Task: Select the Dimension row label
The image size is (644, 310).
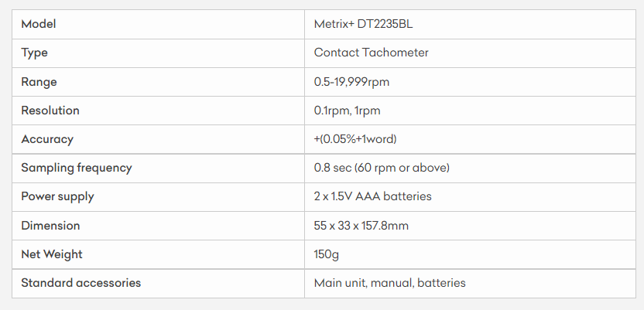Action: [x=51, y=226]
